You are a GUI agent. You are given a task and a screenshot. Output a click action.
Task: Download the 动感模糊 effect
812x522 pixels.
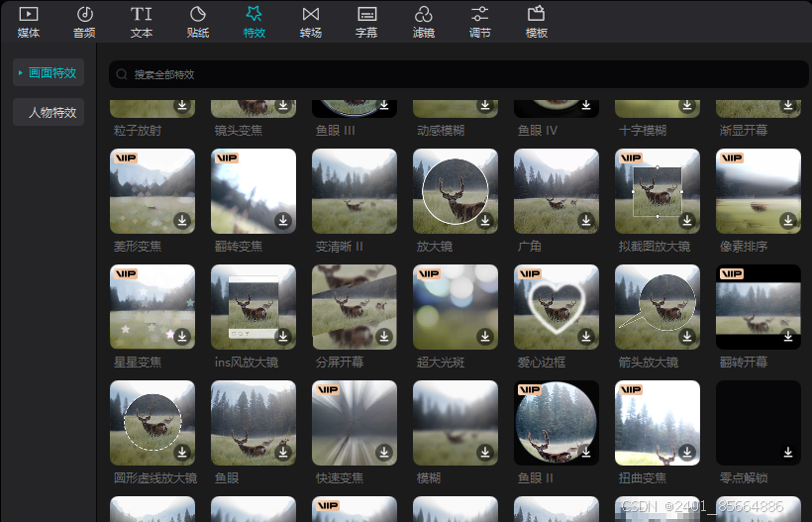[x=484, y=105]
